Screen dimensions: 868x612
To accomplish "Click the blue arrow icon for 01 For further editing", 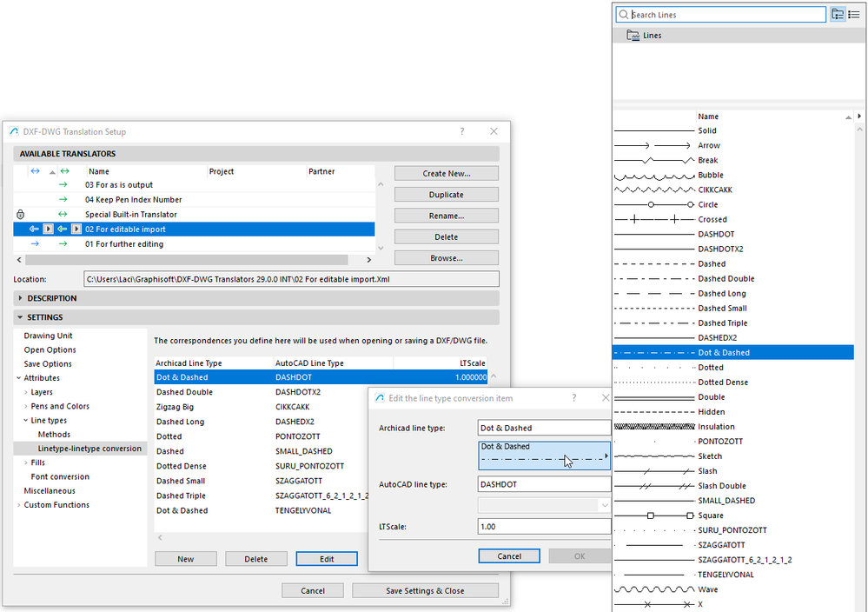I will (35, 243).
